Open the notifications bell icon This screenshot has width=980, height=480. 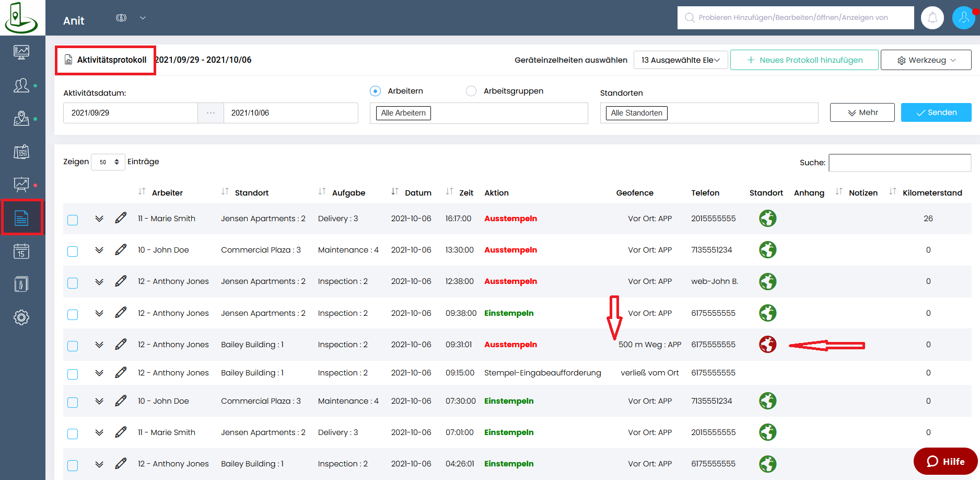click(x=932, y=18)
